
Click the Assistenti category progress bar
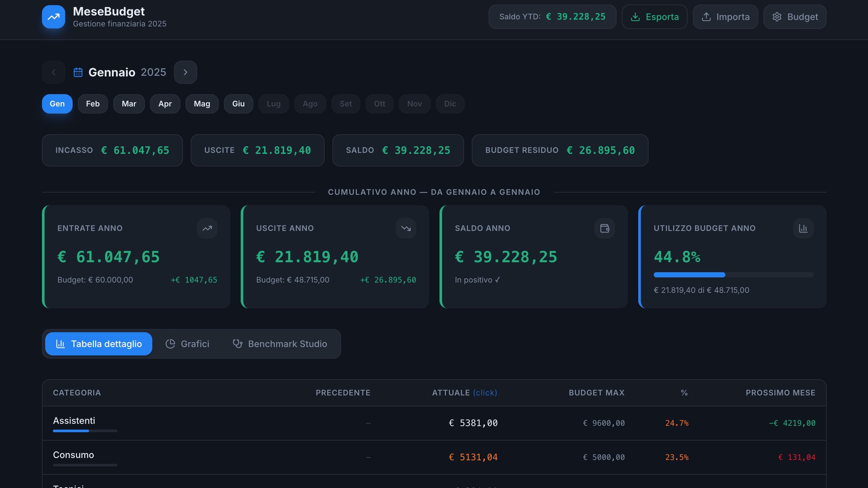(x=85, y=431)
